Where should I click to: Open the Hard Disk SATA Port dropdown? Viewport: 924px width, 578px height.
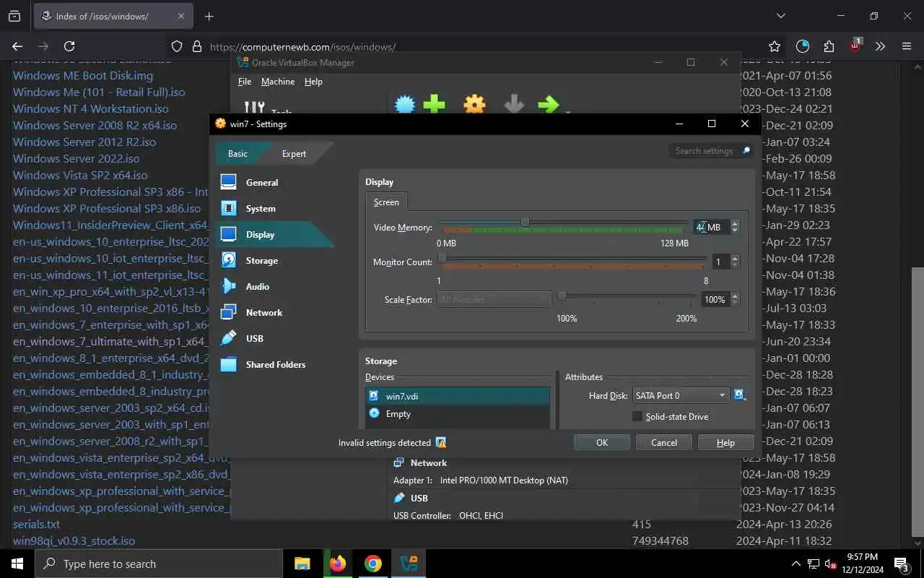click(x=681, y=395)
